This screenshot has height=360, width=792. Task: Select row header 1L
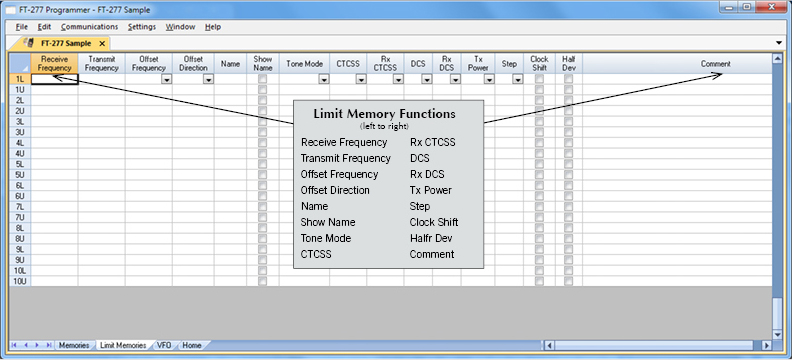[20, 79]
